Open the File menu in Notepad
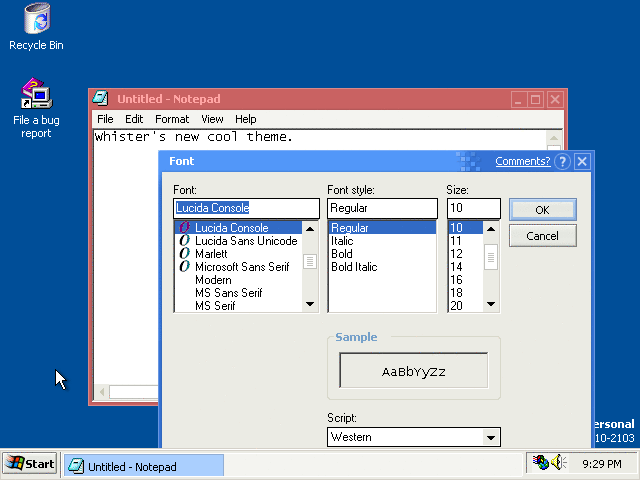640x480 pixels. pyautogui.click(x=105, y=119)
